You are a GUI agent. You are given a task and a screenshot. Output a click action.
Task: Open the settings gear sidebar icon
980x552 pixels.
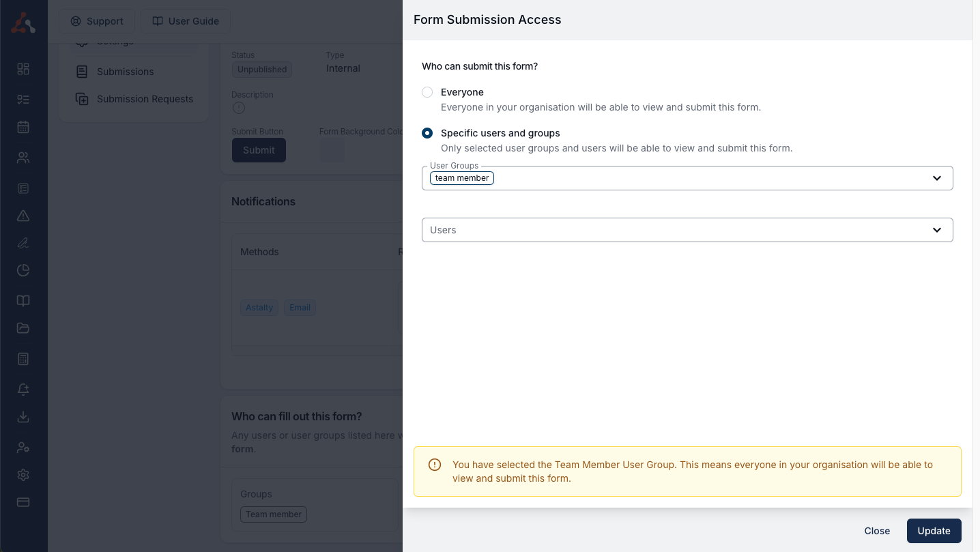[23, 475]
